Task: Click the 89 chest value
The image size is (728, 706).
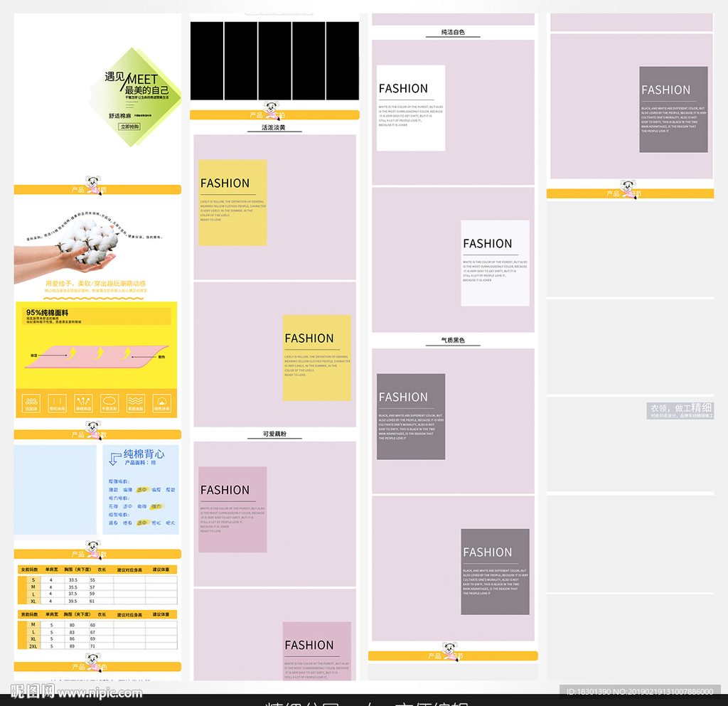Action: pyautogui.click(x=72, y=646)
